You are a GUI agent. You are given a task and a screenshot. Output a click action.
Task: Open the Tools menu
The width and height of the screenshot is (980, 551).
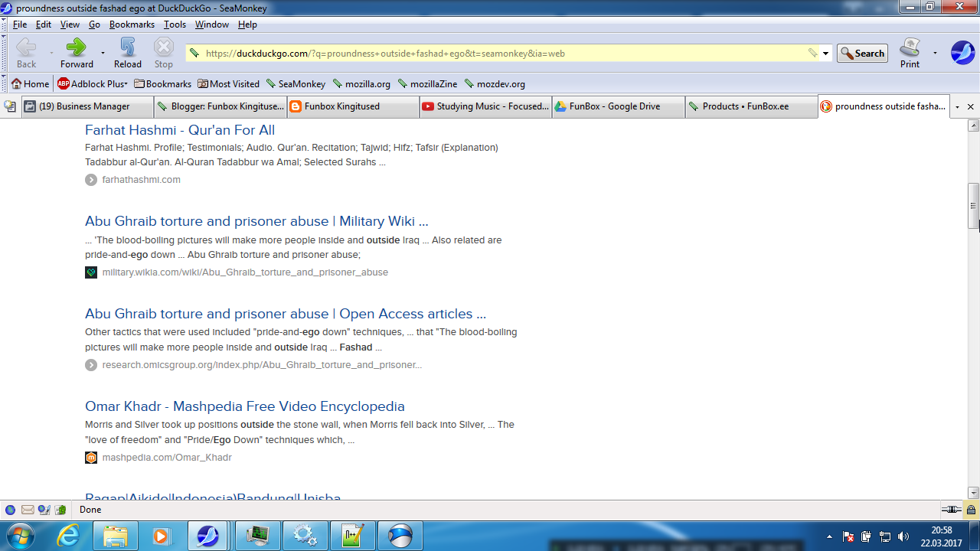click(175, 24)
